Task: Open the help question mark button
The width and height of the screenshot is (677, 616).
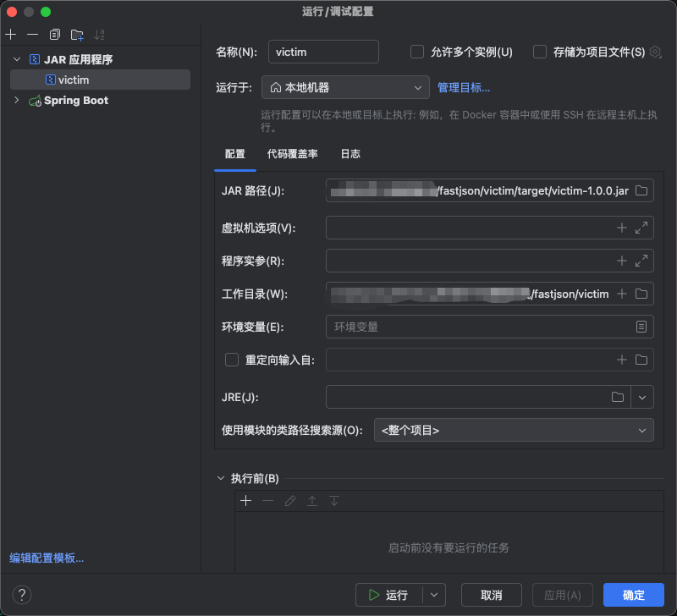Action: pos(22,595)
